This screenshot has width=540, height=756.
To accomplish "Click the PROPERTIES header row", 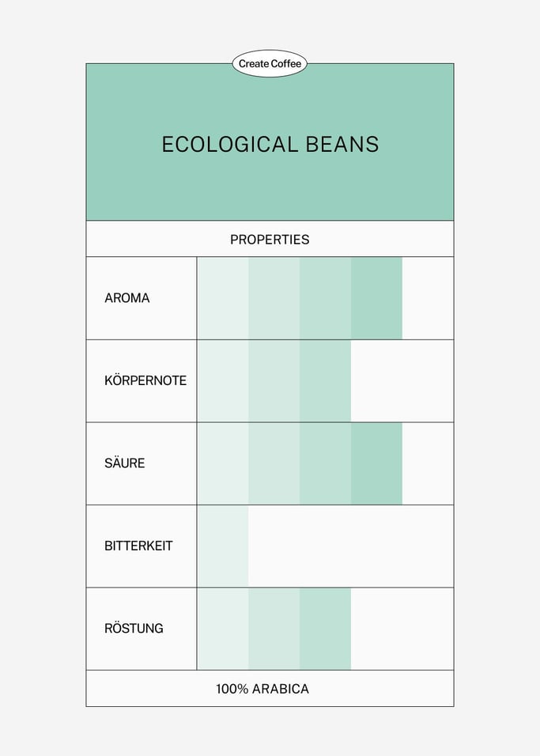I will pyautogui.click(x=270, y=239).
